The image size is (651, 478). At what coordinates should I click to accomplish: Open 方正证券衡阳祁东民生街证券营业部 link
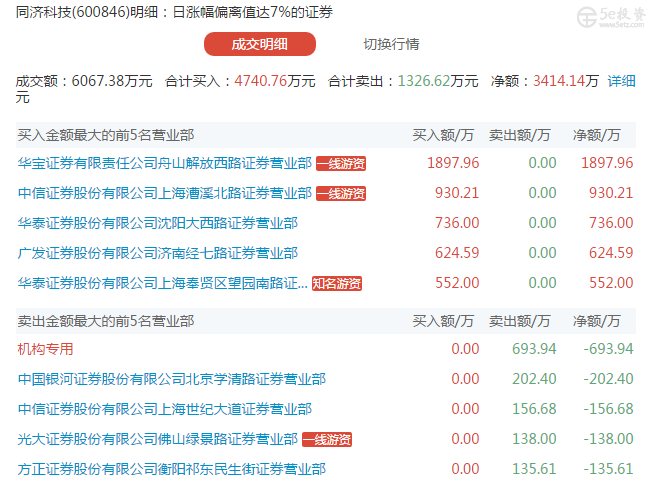point(171,469)
